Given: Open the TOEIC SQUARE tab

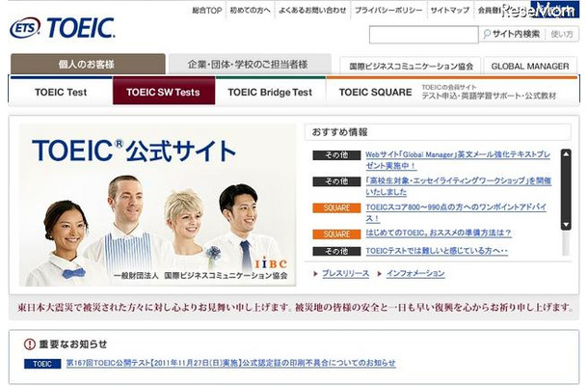Looking at the screenshot, I should click(x=452, y=92).
